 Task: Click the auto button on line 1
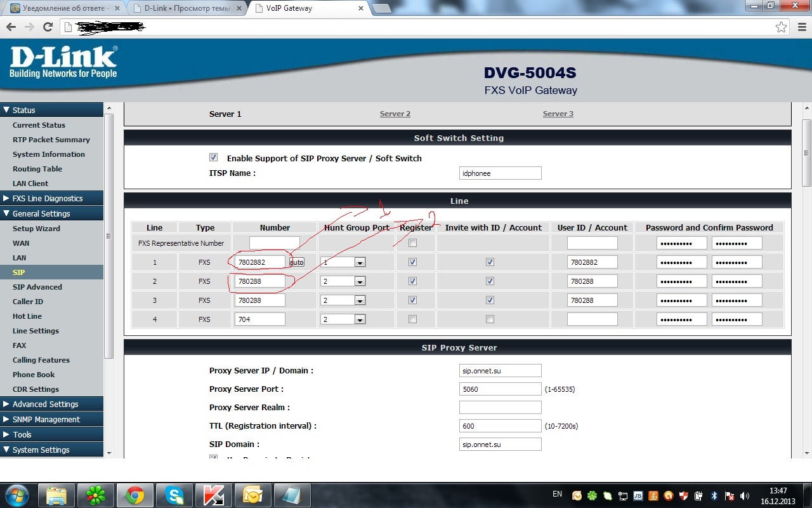click(296, 262)
